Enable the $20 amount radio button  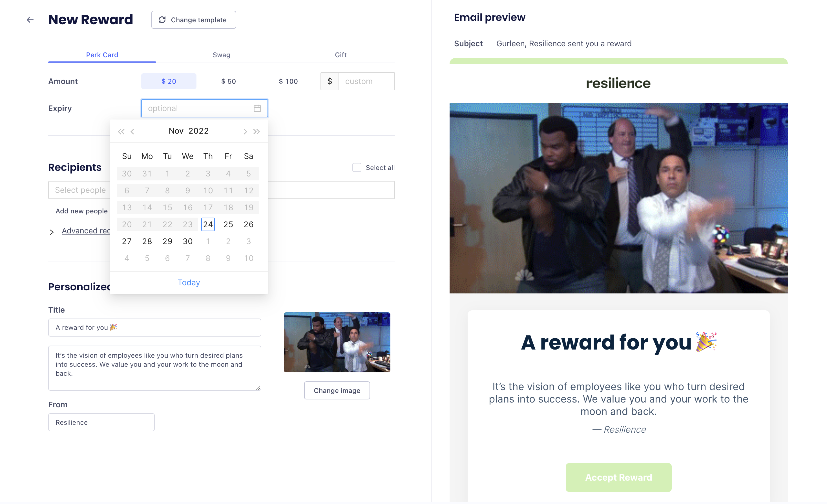pyautogui.click(x=169, y=81)
